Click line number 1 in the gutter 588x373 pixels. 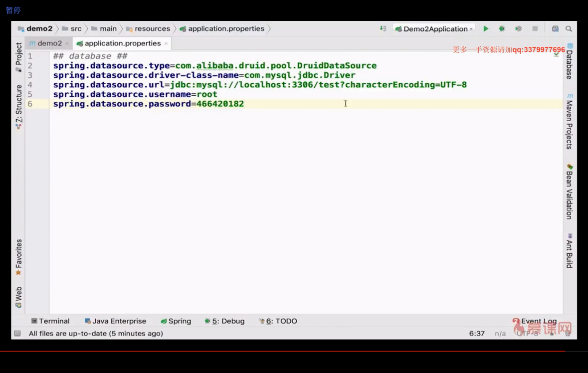[x=30, y=56]
